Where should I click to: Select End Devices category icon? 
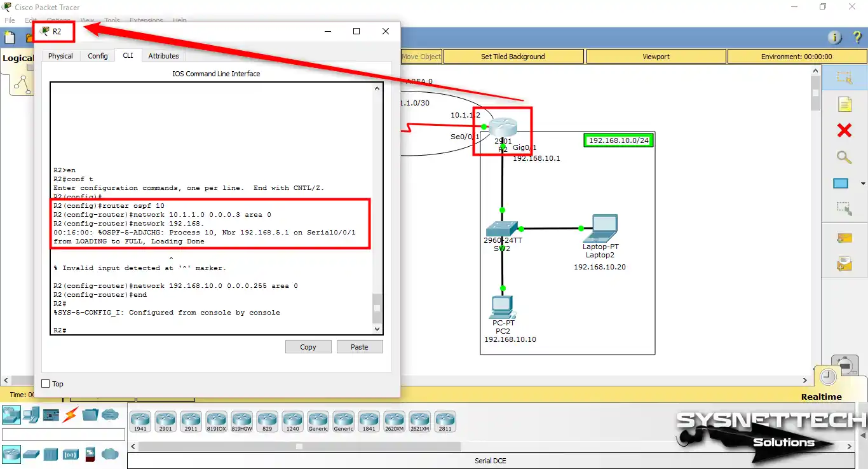[x=31, y=415]
